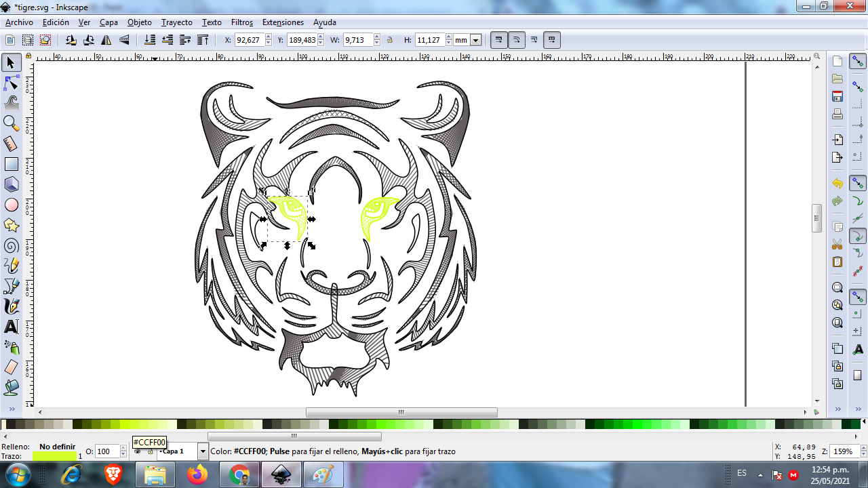The width and height of the screenshot is (868, 488).
Task: Toggle scale rounded corners with rectangles
Action: click(517, 40)
